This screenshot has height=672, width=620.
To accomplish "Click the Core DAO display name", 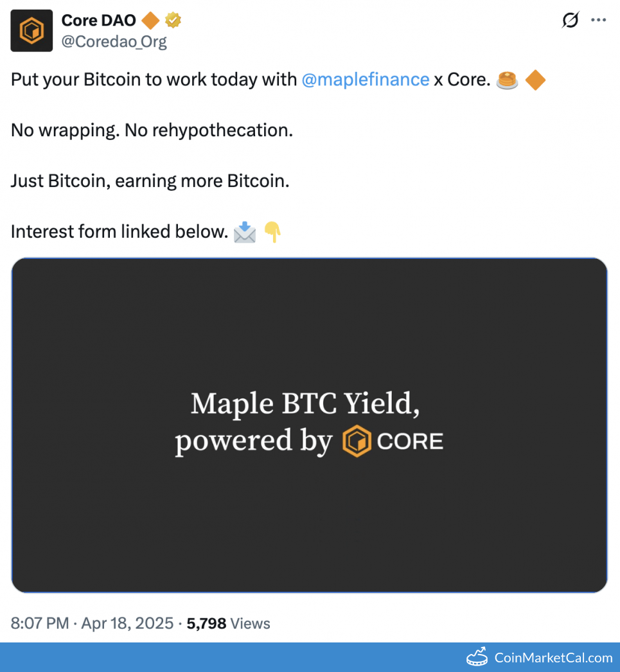I will coord(98,21).
